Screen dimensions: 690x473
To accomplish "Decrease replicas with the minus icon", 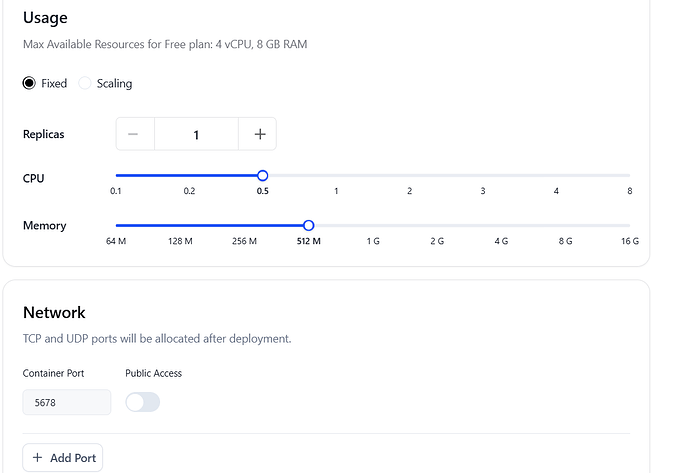I will (133, 134).
